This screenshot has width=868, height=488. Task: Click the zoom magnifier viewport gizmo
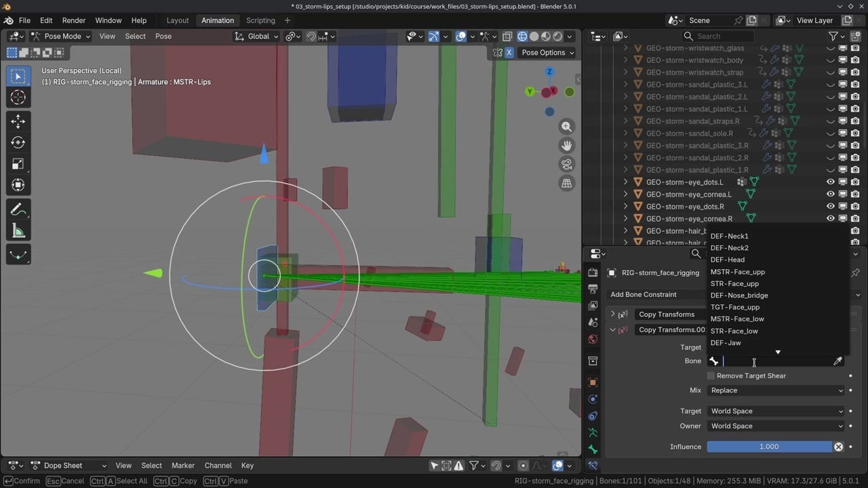point(566,127)
